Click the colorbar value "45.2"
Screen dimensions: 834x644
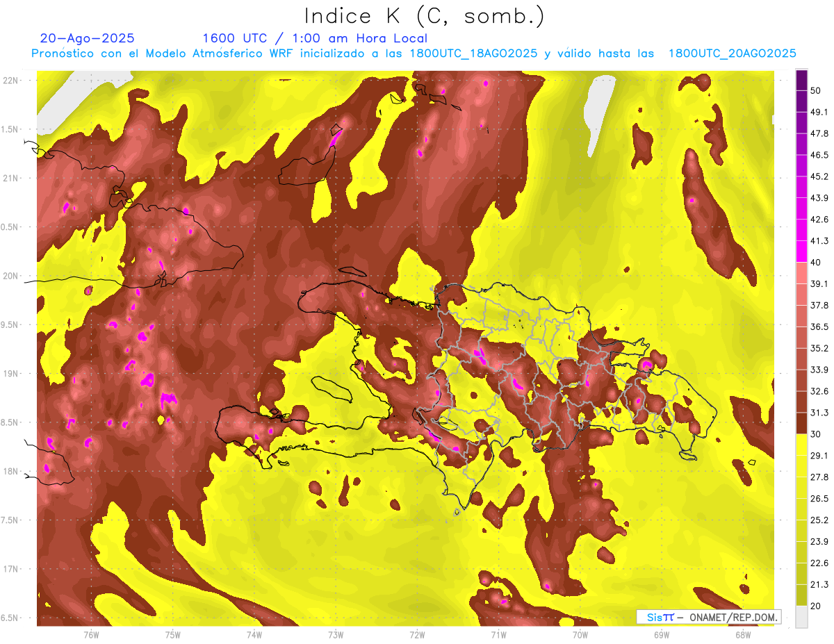(x=819, y=176)
